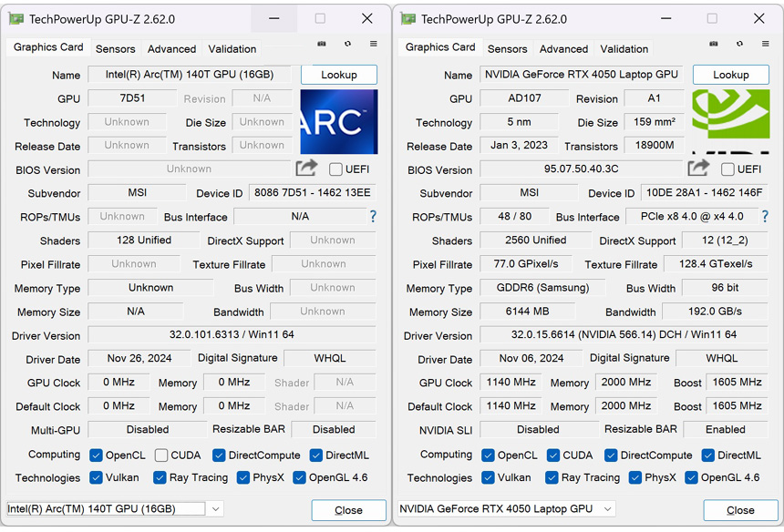Click Lookup button for the Intel Arc GPU
Image resolution: width=784 pixels, height=532 pixels.
click(x=338, y=75)
